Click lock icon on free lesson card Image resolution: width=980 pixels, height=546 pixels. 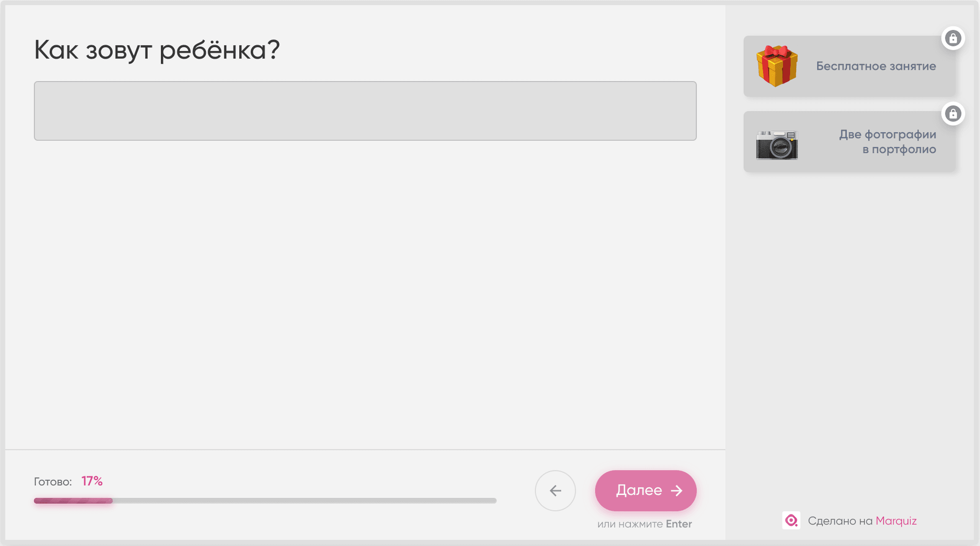(x=952, y=38)
